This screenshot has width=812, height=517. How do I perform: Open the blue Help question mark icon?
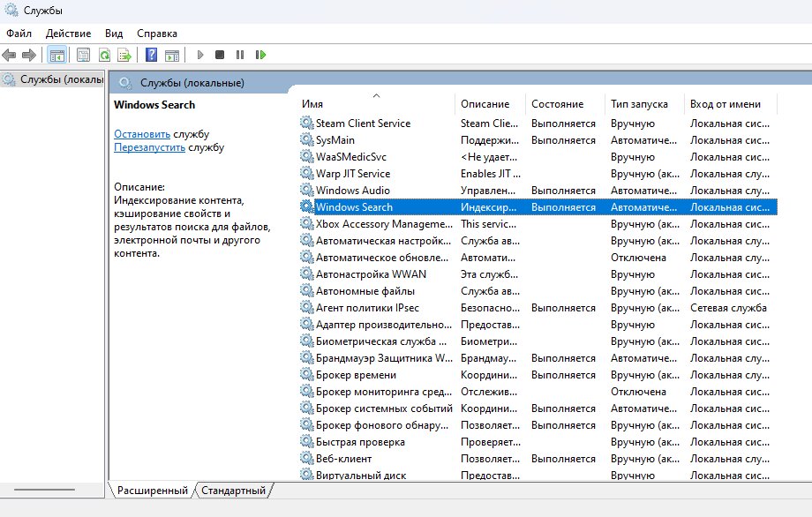[151, 55]
